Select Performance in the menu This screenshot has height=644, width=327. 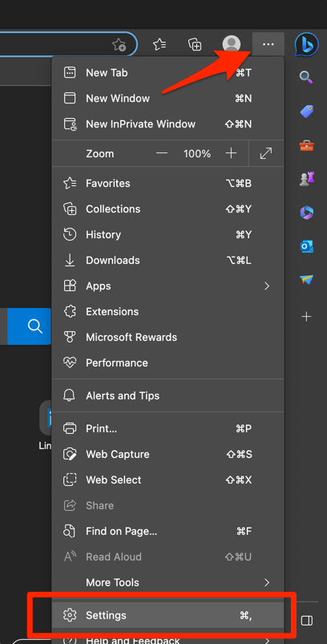pyautogui.click(x=168, y=363)
